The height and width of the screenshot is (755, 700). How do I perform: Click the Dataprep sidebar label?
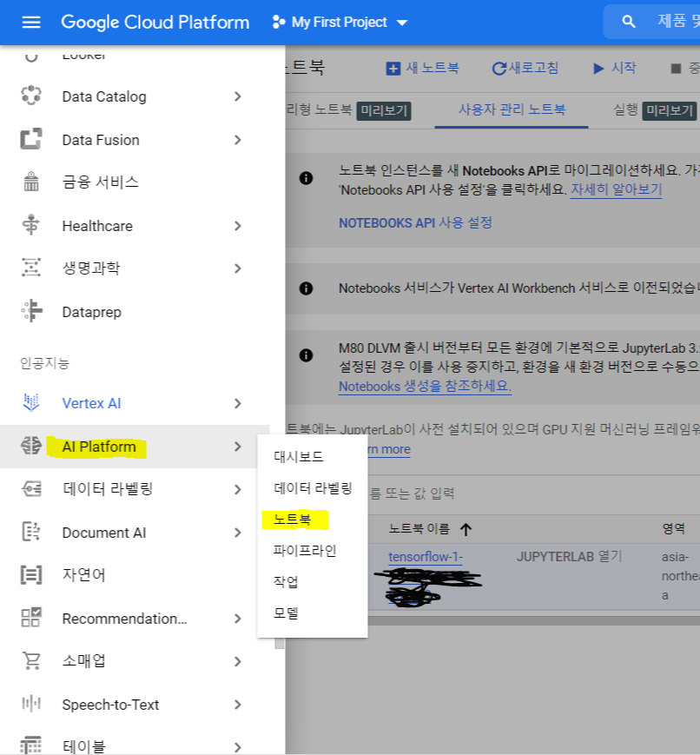pos(91,312)
